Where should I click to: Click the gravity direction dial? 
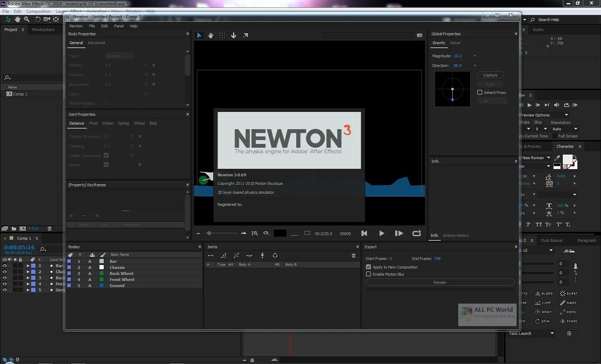pyautogui.click(x=452, y=89)
